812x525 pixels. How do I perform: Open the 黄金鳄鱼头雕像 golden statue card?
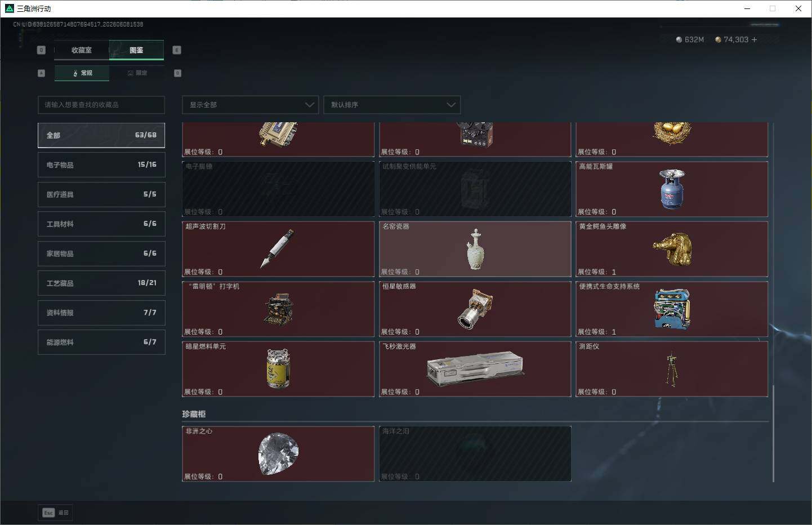coord(672,249)
